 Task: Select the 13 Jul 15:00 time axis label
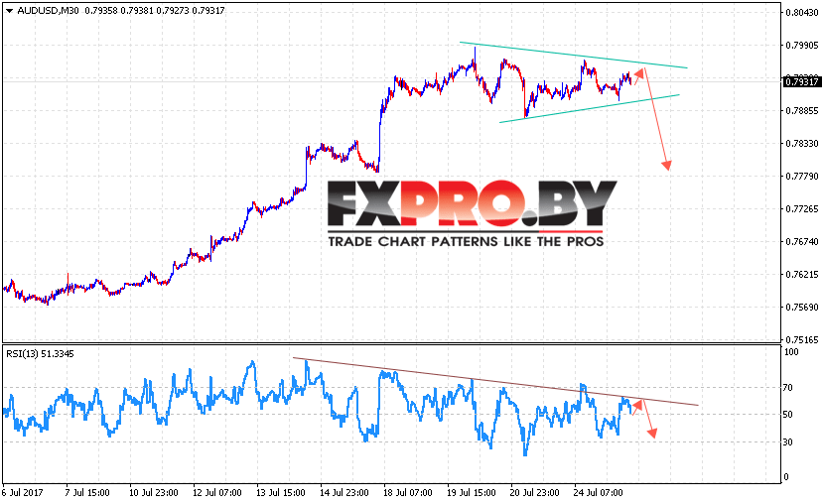(280, 492)
